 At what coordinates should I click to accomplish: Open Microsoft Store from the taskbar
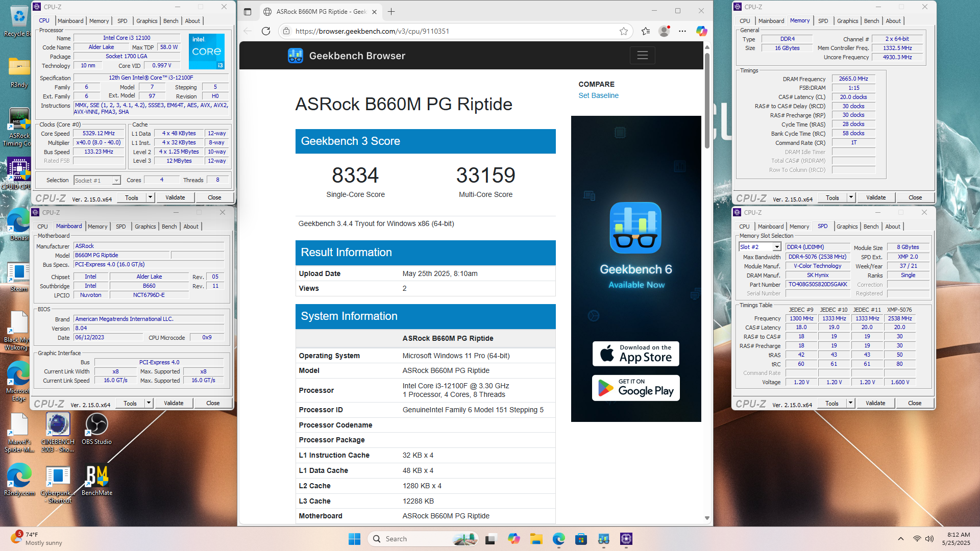(581, 539)
